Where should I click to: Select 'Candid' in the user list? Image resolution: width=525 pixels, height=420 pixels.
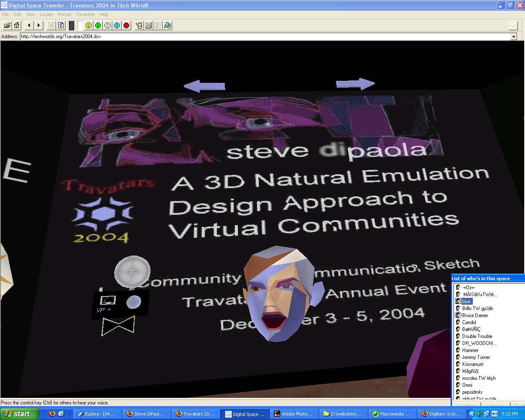pyautogui.click(x=469, y=322)
